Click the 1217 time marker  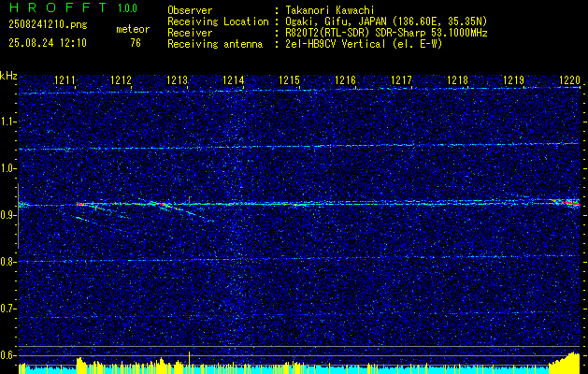(401, 79)
